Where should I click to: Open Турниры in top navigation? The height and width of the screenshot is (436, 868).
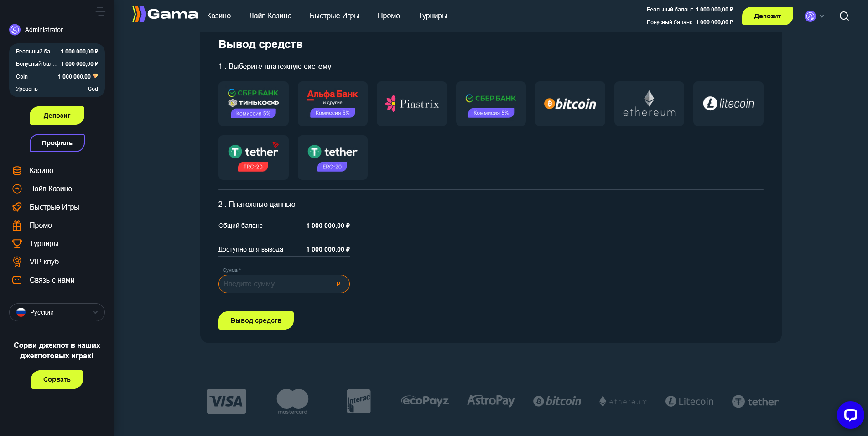pos(432,16)
